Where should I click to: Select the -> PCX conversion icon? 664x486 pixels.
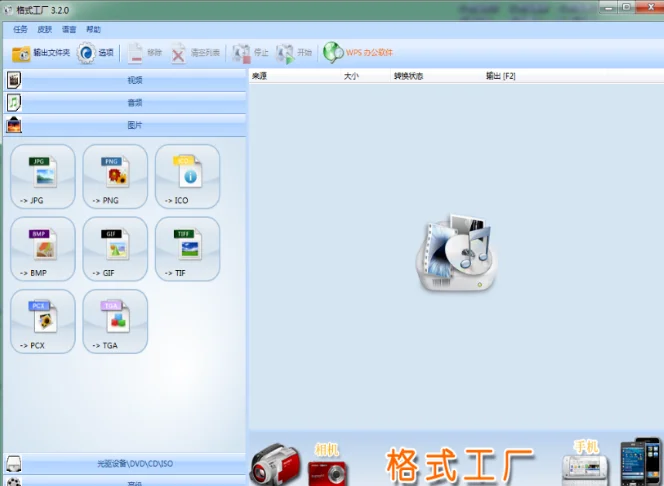point(43,321)
